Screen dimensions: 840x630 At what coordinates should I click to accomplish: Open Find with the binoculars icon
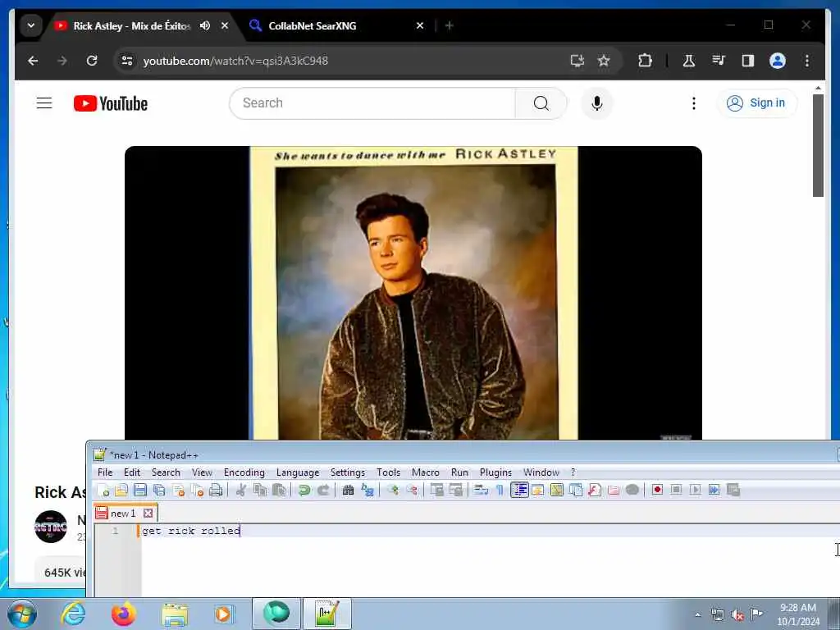(x=348, y=490)
